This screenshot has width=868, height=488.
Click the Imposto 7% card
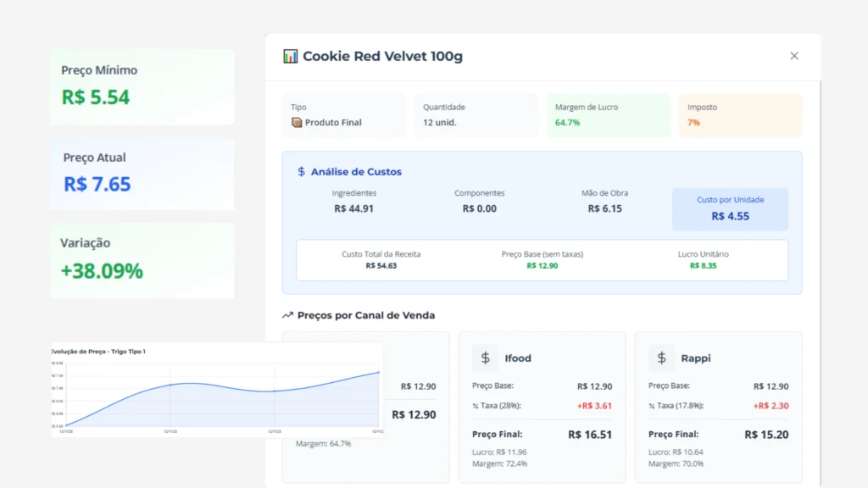coord(739,115)
